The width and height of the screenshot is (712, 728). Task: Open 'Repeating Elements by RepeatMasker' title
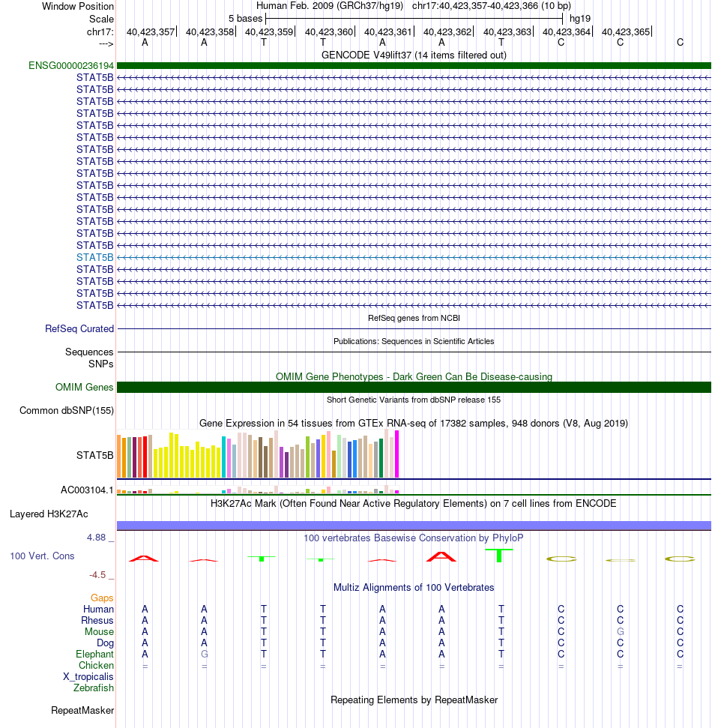pyautogui.click(x=414, y=700)
